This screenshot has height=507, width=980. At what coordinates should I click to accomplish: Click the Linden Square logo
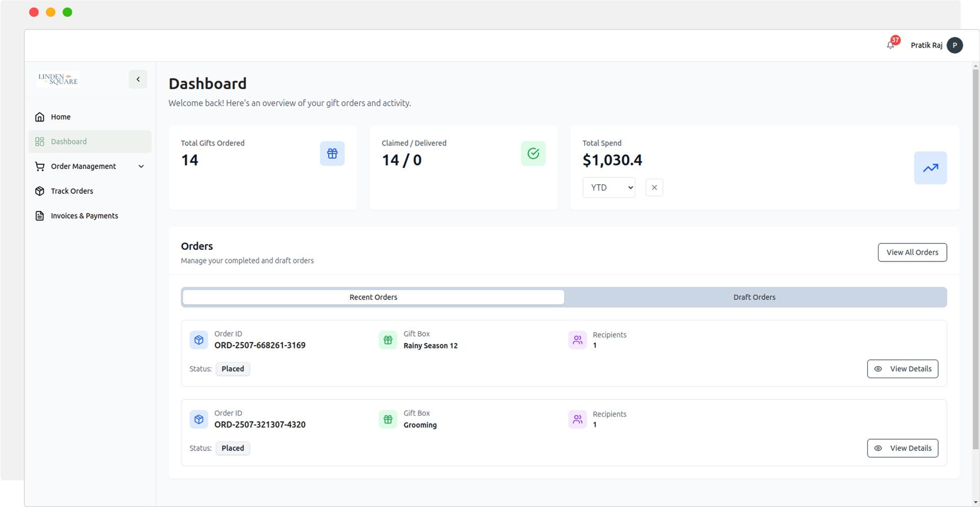click(58, 79)
